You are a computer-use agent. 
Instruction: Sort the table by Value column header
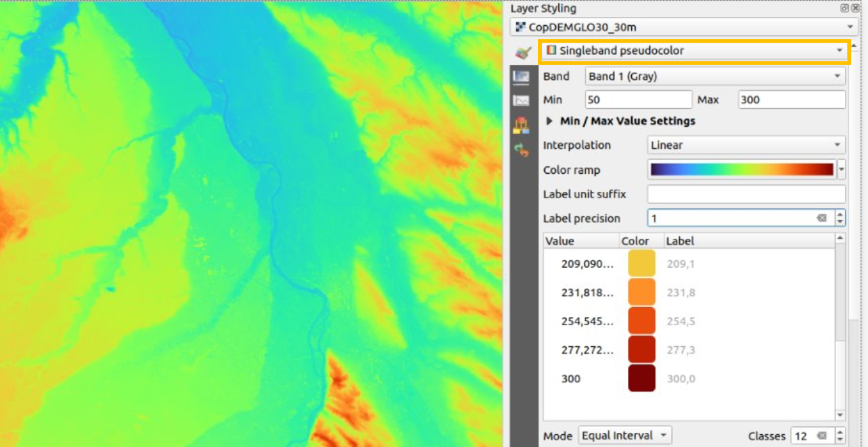580,241
